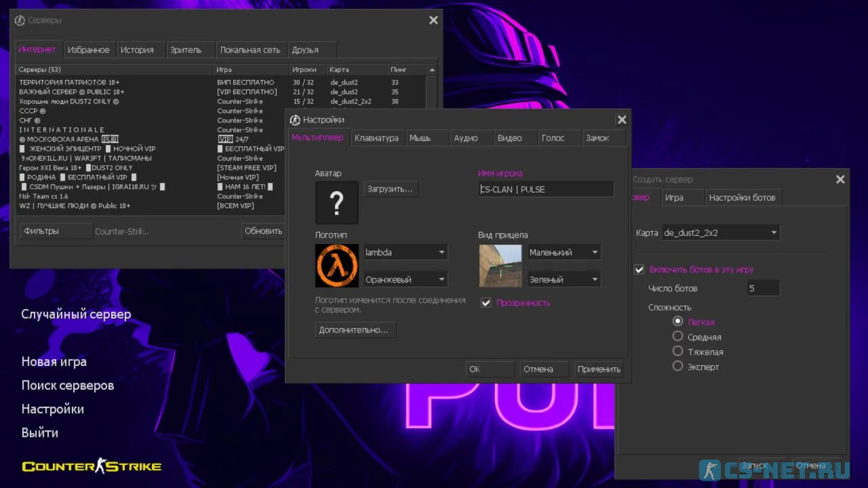The image size is (868, 488).
Task: Click Случайный сервер menu entry
Action: tap(76, 314)
